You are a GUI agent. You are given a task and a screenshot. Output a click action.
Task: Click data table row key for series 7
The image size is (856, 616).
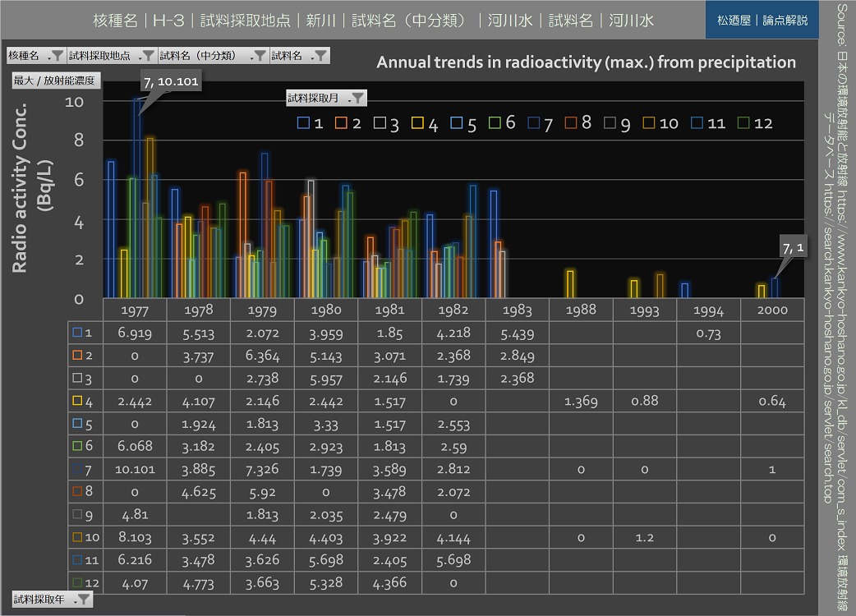click(82, 469)
